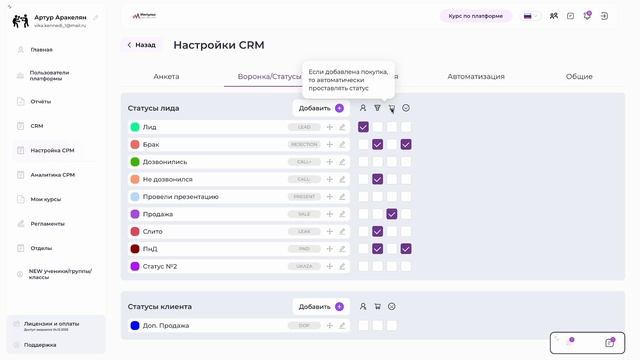The height and width of the screenshot is (360, 640).
Task: Open the chat messages icon in header
Action: pos(570,16)
